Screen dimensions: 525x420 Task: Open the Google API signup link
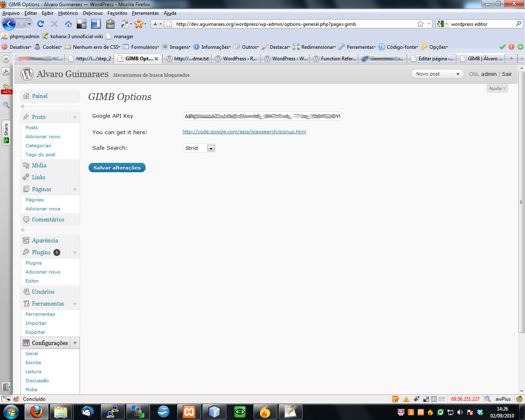tap(244, 132)
